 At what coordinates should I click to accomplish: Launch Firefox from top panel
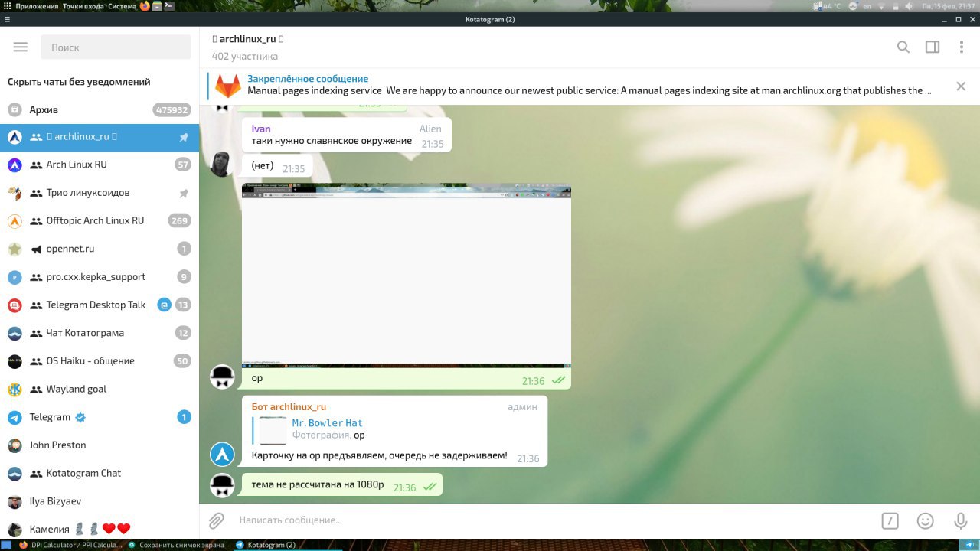tap(145, 6)
